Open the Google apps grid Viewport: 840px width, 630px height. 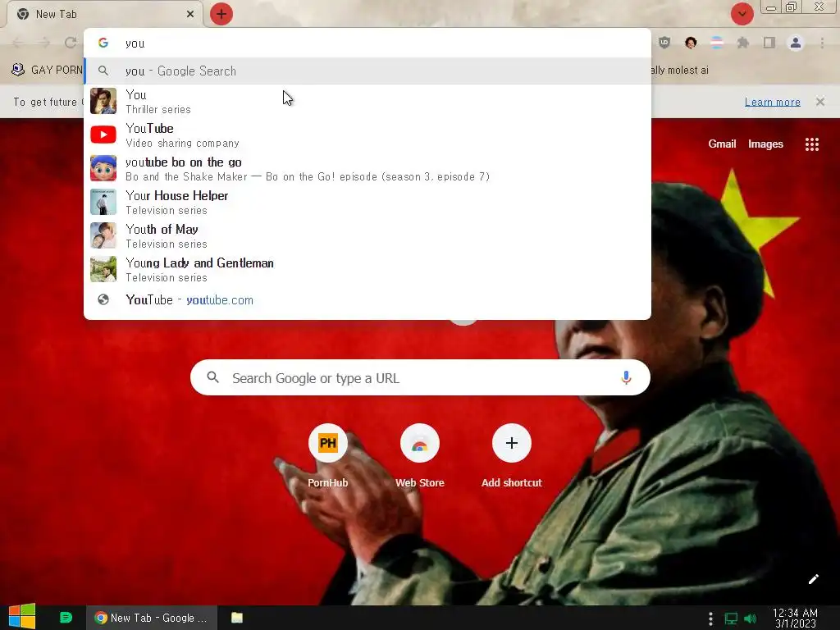[x=811, y=144]
